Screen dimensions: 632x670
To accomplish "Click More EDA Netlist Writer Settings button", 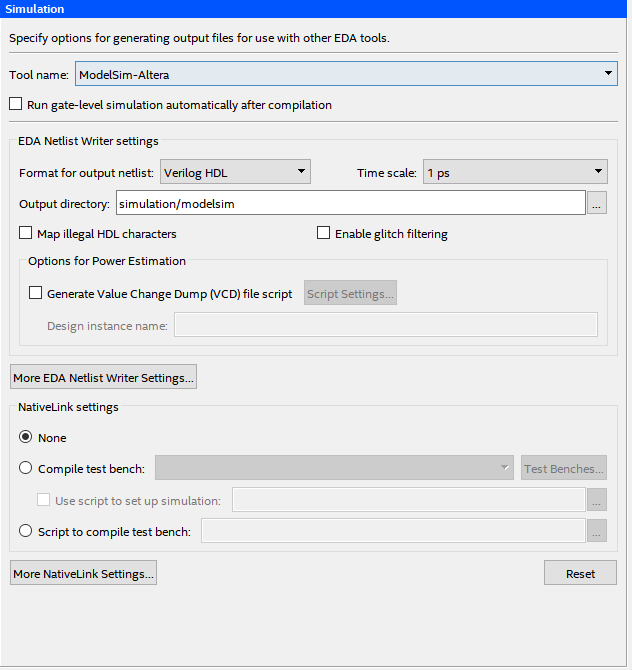I will coord(104,378).
